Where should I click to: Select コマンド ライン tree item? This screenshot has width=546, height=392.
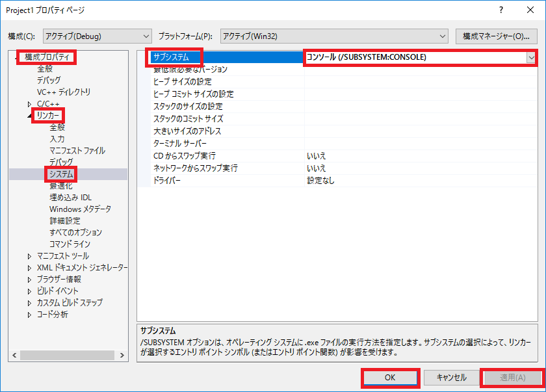(x=70, y=244)
